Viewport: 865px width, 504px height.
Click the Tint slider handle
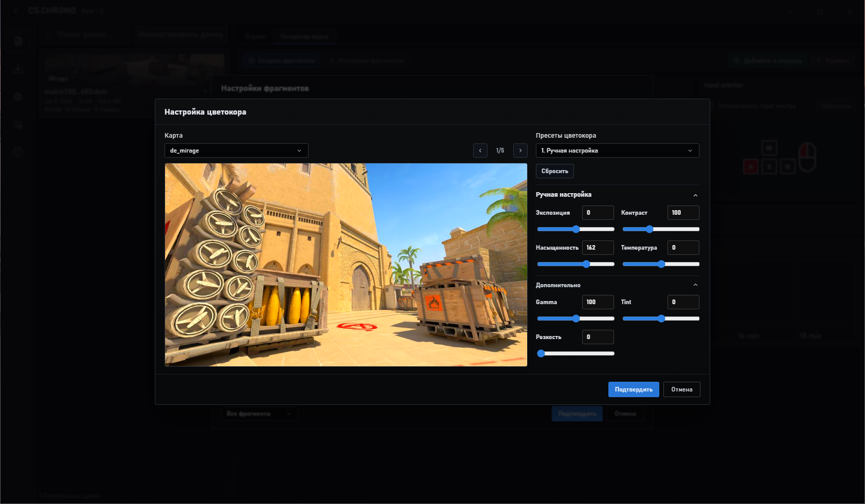(661, 319)
